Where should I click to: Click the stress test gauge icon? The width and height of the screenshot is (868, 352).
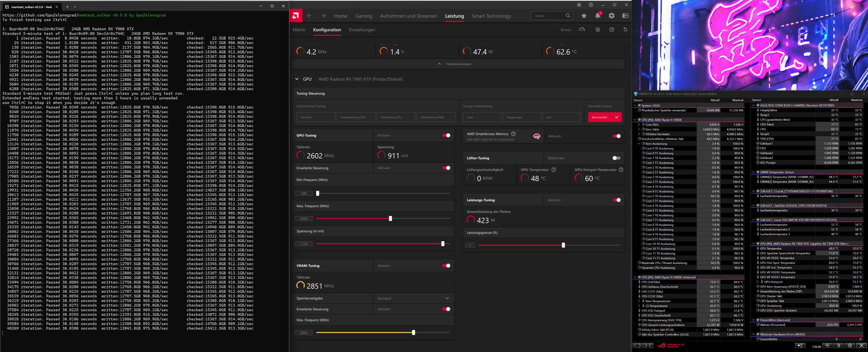[x=582, y=30]
